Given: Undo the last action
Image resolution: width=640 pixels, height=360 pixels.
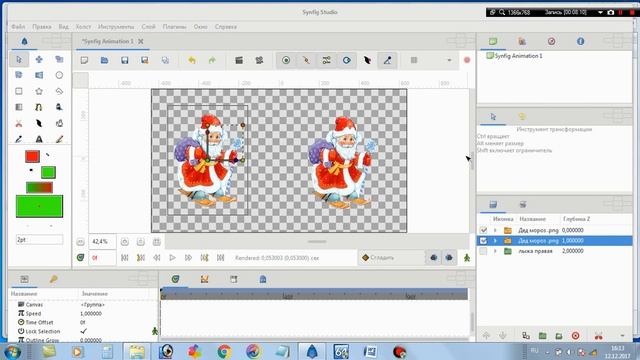Looking at the screenshot, I should click(x=192, y=60).
